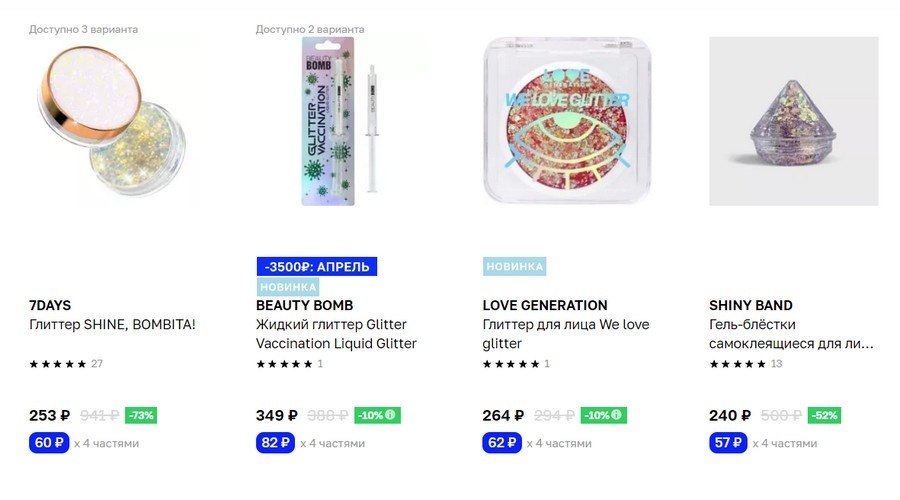Open the LOVE GENERATION brand link
Screen dimensions: 900x500
[x=545, y=305]
